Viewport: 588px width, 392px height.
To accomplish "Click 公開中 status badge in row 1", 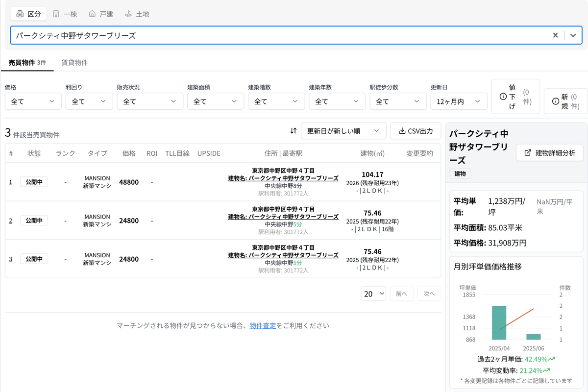I will 34,182.
